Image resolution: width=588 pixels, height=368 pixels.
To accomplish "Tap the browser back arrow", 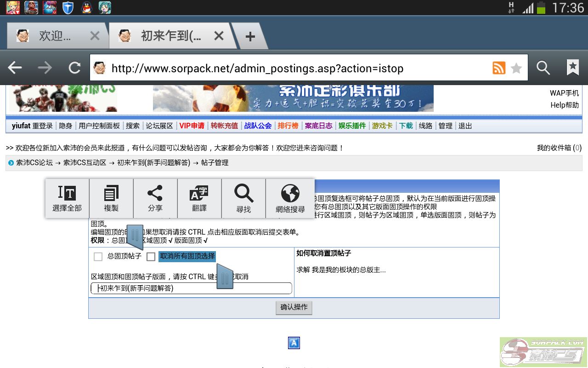I will pos(15,68).
